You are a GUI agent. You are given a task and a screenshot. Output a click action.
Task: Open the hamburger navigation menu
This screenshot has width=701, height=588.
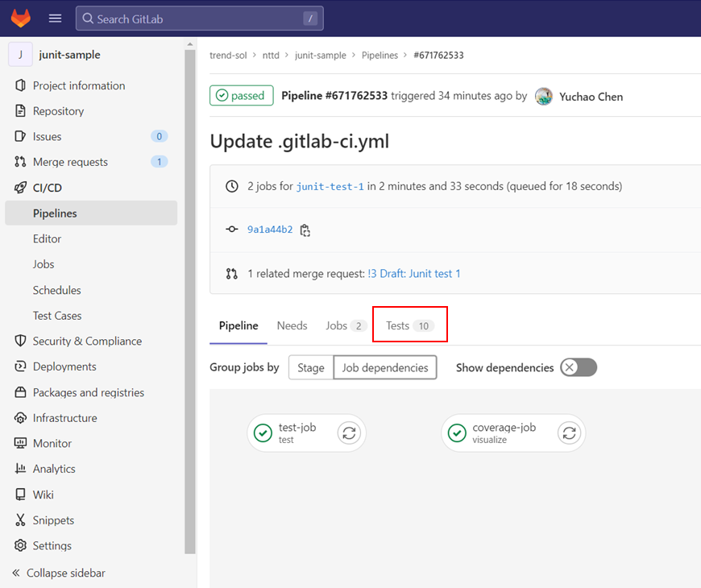[55, 19]
